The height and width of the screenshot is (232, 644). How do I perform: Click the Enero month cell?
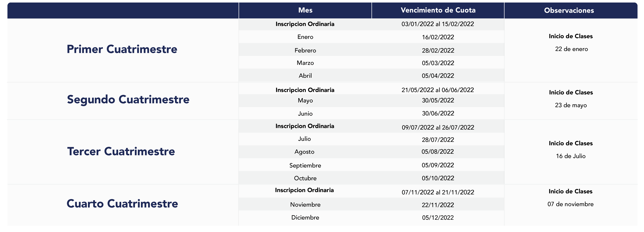pyautogui.click(x=305, y=37)
